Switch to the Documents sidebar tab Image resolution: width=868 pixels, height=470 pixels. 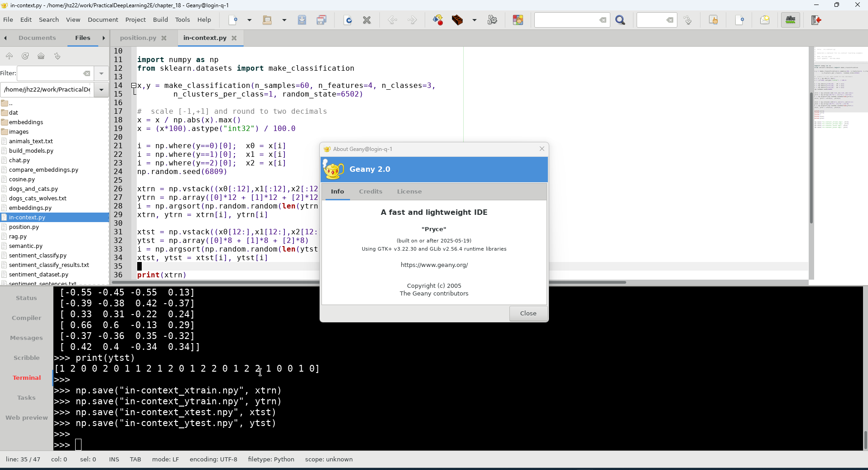37,38
